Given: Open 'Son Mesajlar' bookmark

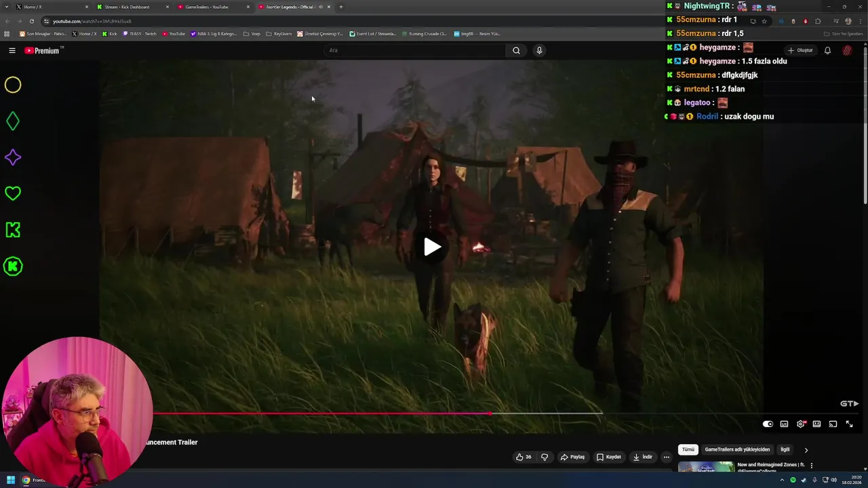Looking at the screenshot, I should point(43,33).
